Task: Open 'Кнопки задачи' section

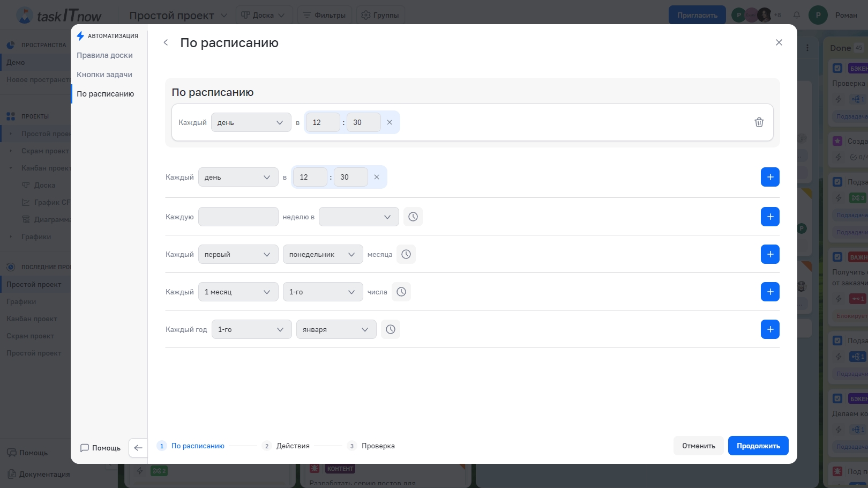Action: (x=104, y=75)
